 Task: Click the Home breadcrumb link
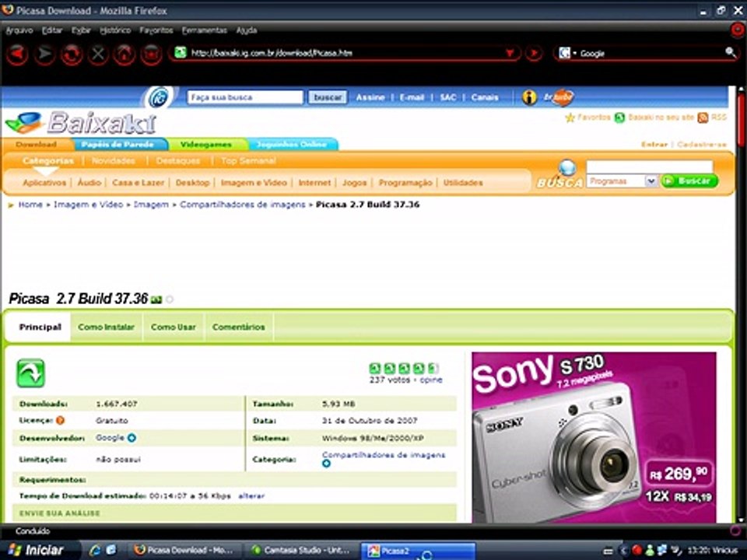point(30,205)
